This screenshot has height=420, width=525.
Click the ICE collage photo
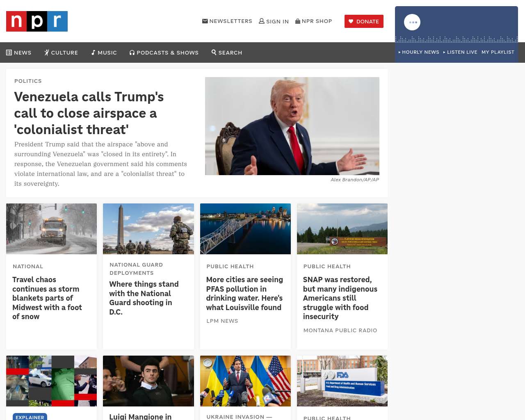52,381
